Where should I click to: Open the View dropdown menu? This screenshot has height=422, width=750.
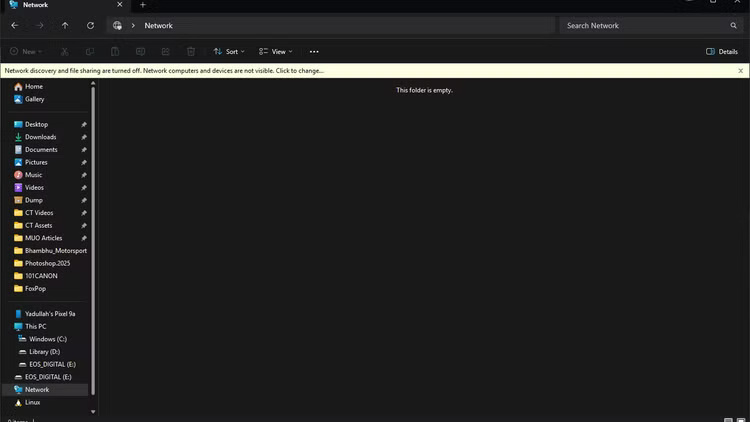(x=275, y=51)
